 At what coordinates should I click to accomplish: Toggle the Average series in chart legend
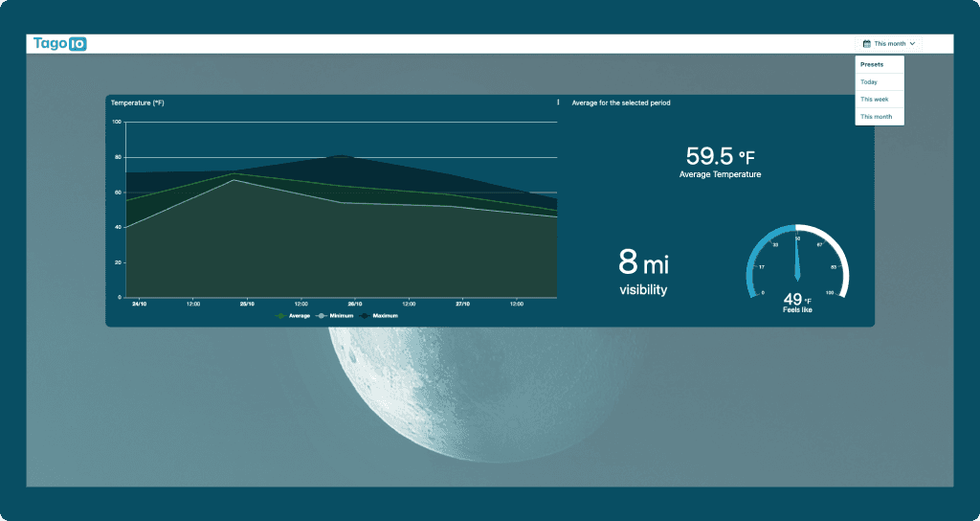[x=293, y=316]
